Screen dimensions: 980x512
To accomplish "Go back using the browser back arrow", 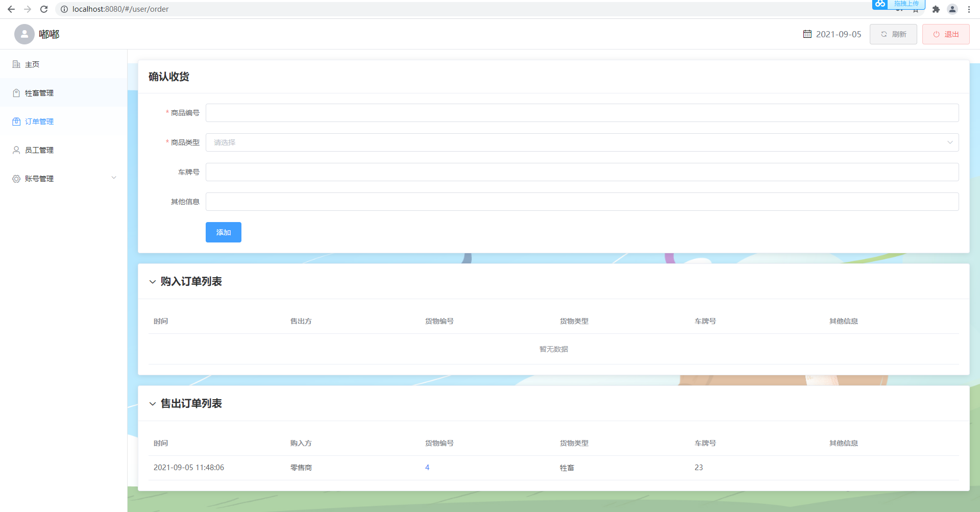I will 11,9.
